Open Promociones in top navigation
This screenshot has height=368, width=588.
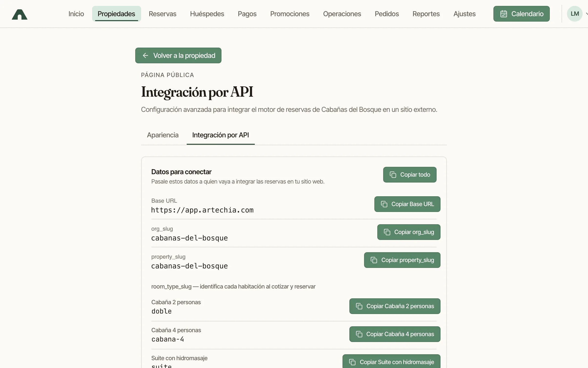290,14
